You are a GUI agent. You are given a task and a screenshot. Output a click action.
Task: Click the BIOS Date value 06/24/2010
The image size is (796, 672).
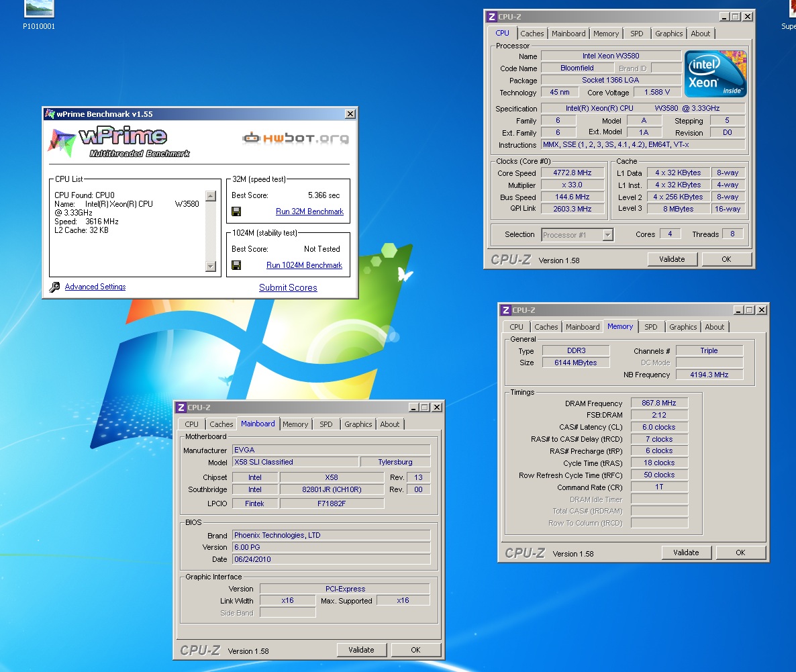pos(331,559)
